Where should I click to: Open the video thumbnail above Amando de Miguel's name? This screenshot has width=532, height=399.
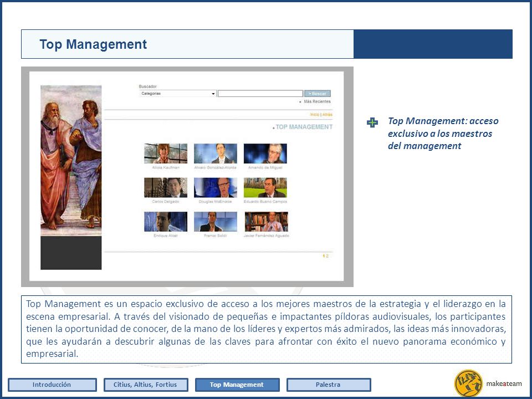pyautogui.click(x=265, y=154)
